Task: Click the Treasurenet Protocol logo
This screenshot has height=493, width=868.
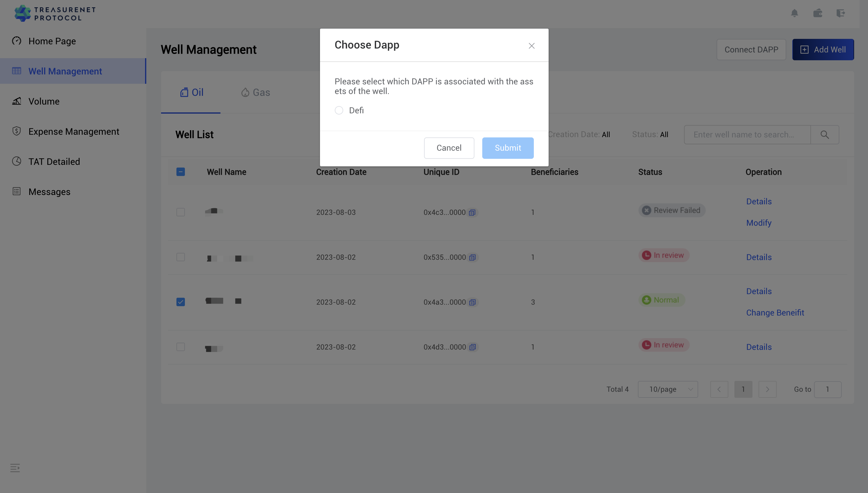Action: tap(55, 14)
